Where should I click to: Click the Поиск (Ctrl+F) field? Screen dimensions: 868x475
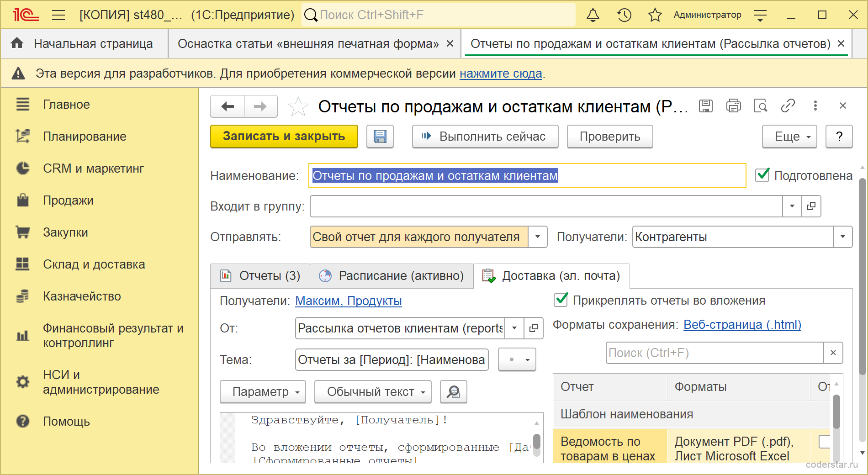click(x=715, y=353)
